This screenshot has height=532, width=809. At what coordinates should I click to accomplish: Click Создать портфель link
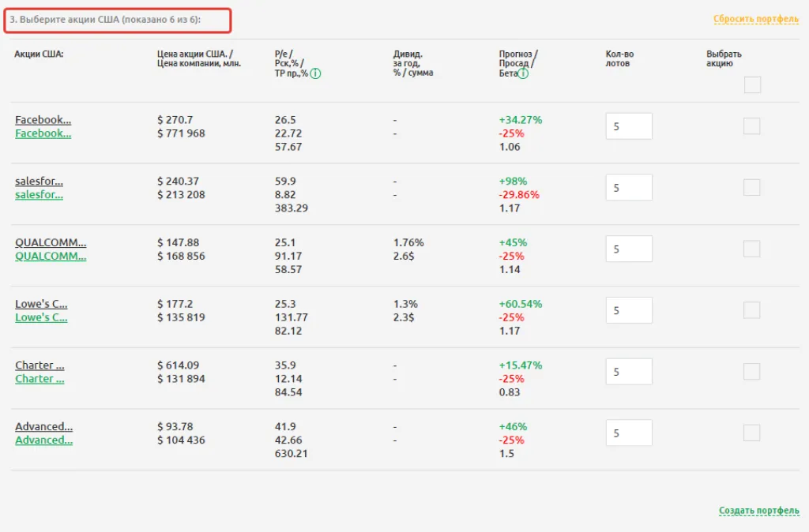tap(758, 511)
